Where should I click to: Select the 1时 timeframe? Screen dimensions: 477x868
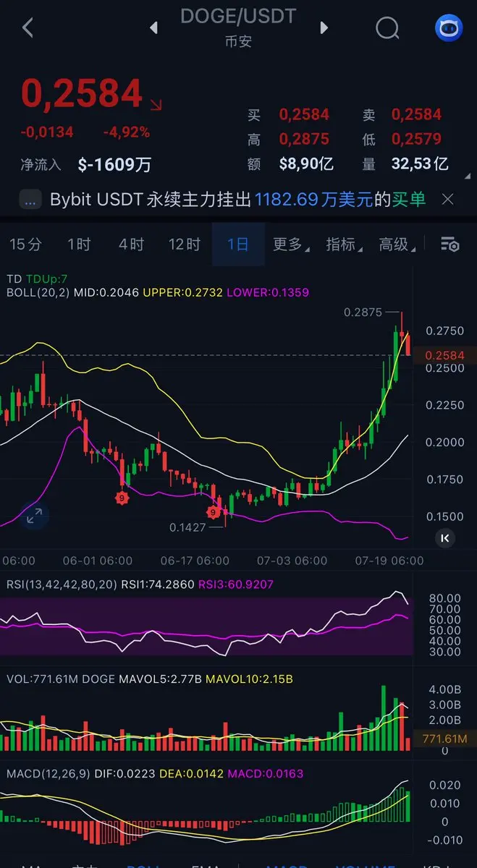[79, 244]
